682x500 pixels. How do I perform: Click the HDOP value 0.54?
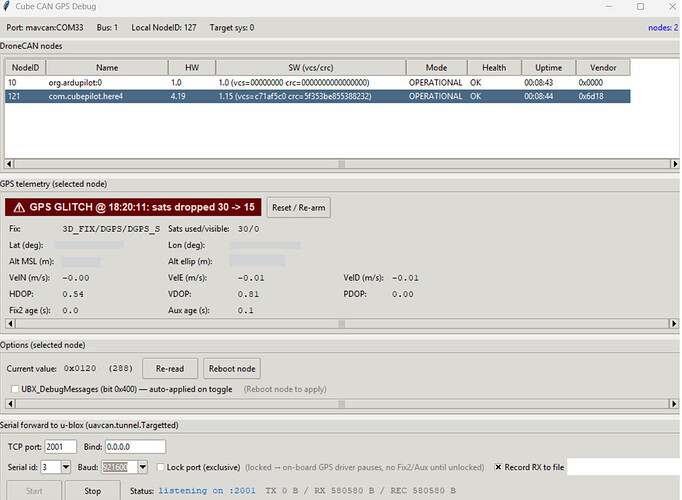coord(73,294)
